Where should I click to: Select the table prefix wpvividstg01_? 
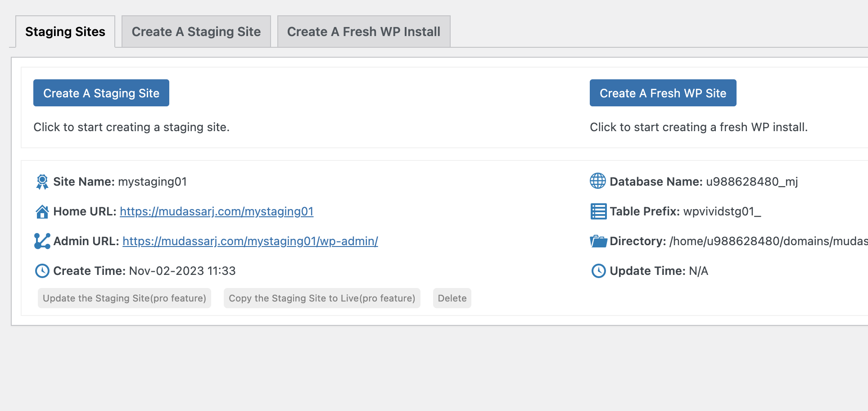tap(722, 211)
